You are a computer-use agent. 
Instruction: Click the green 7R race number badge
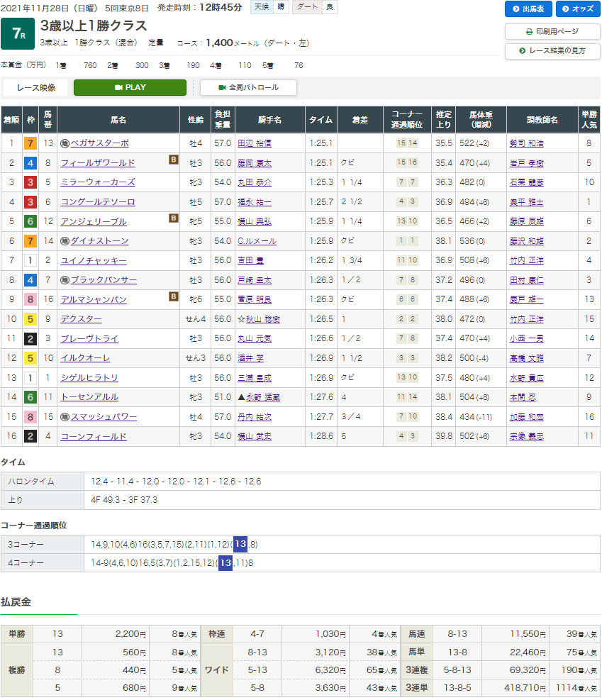tap(16, 34)
